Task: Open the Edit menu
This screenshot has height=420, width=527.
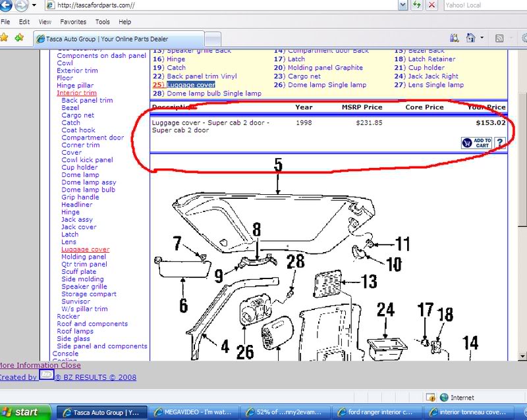Action: pos(24,22)
